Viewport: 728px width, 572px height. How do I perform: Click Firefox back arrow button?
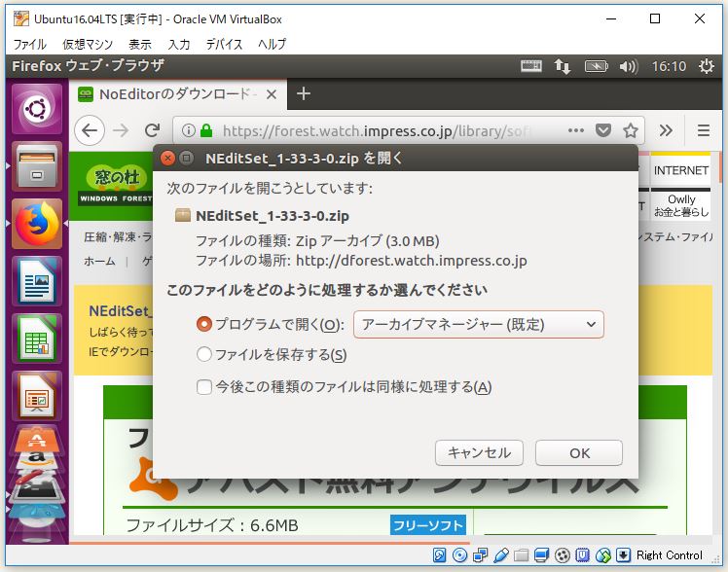90,130
